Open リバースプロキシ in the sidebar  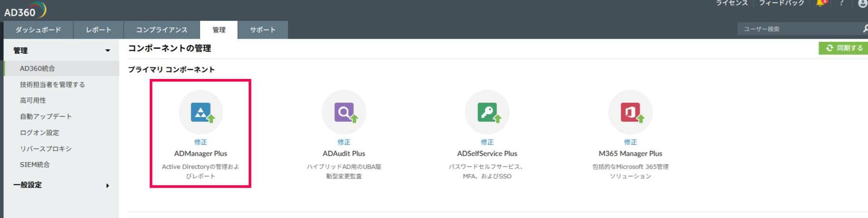pyautogui.click(x=46, y=149)
